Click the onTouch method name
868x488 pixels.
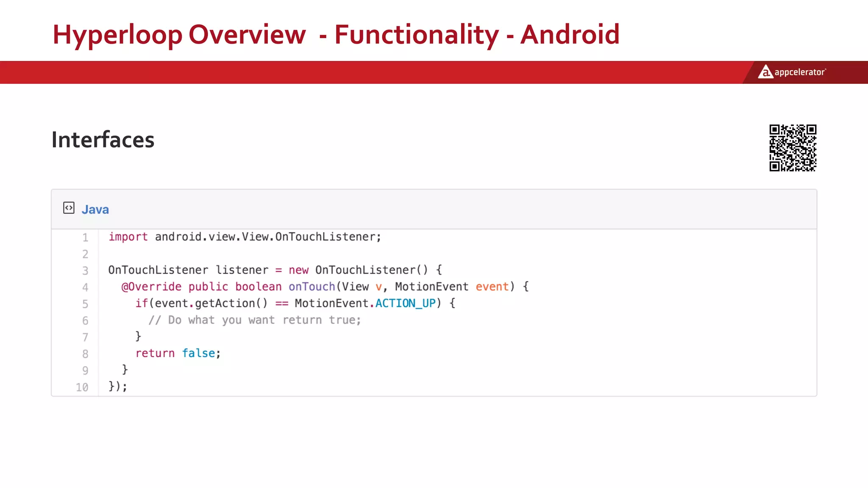coord(312,287)
